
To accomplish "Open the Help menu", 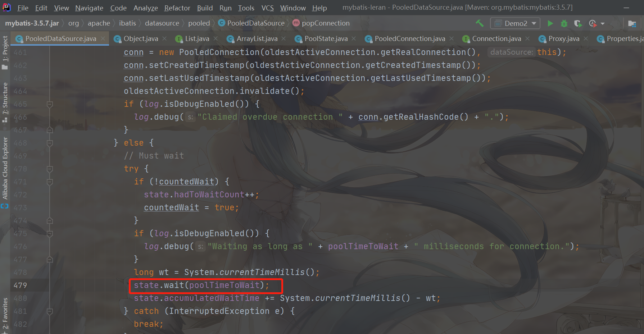I will 319,8.
